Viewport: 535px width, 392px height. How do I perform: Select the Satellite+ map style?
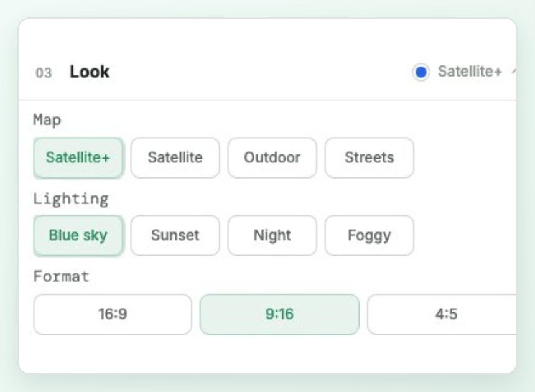pos(78,157)
